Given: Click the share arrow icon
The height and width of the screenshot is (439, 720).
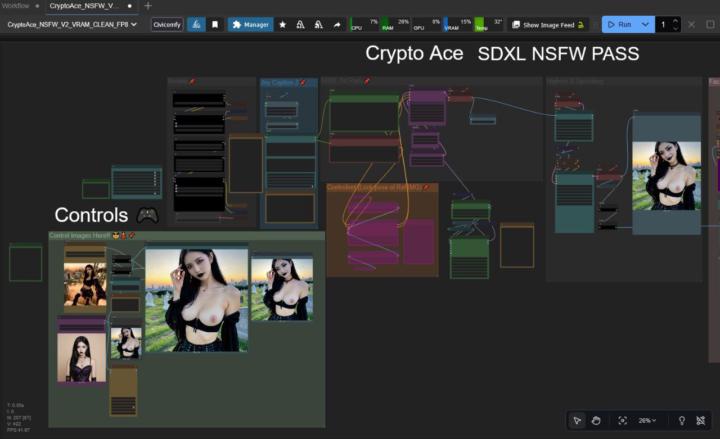Looking at the screenshot, I should tap(337, 24).
